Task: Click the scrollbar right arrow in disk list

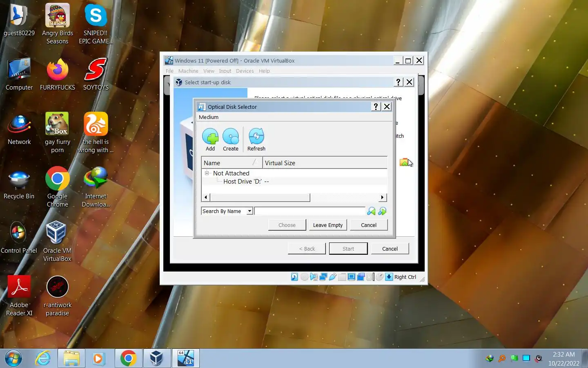Action: click(x=382, y=197)
